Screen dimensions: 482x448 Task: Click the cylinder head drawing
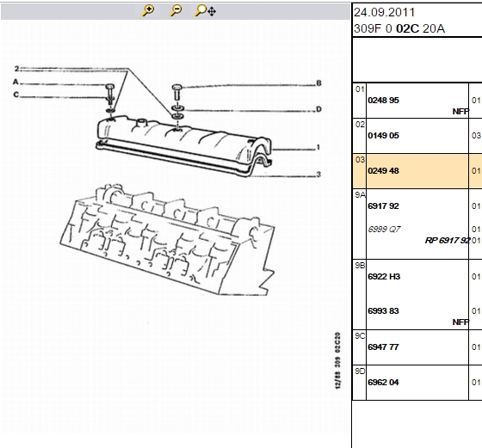(167, 240)
